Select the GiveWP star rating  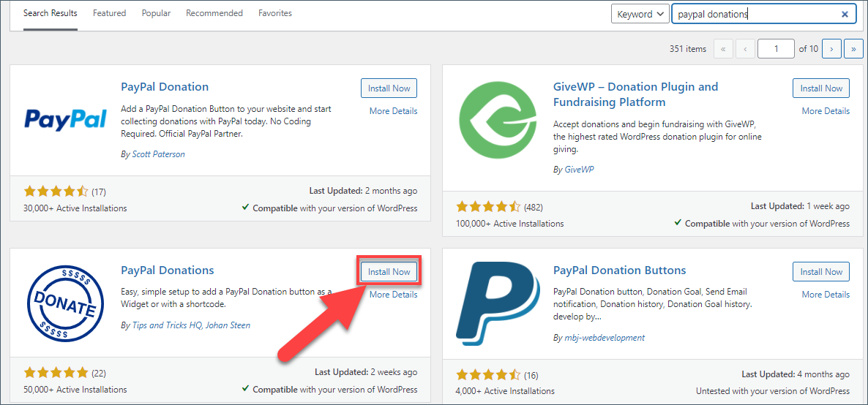tap(487, 208)
